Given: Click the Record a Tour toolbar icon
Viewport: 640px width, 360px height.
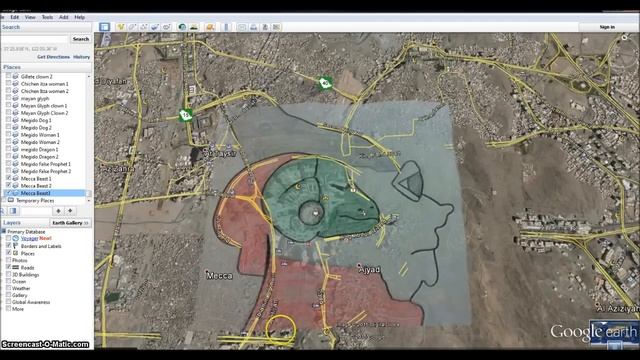Looking at the screenshot, I should tap(167, 27).
